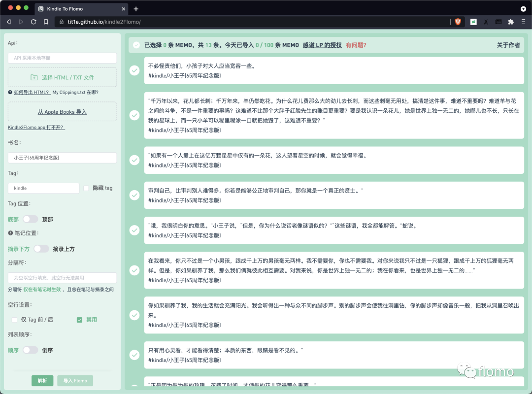This screenshot has height=394, width=532.
Task: Select the memo starting with 在我看来
Action: (x=134, y=270)
